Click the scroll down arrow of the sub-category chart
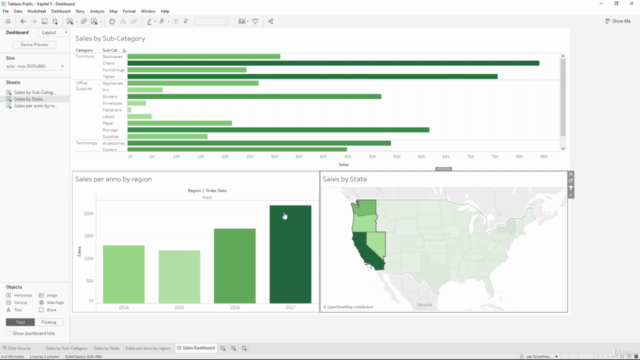640x360 pixels. coord(563,149)
